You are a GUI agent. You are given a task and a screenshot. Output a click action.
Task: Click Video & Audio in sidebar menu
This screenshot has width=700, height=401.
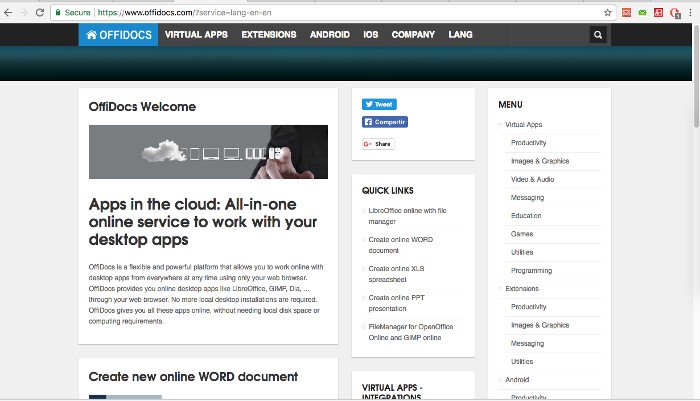532,179
